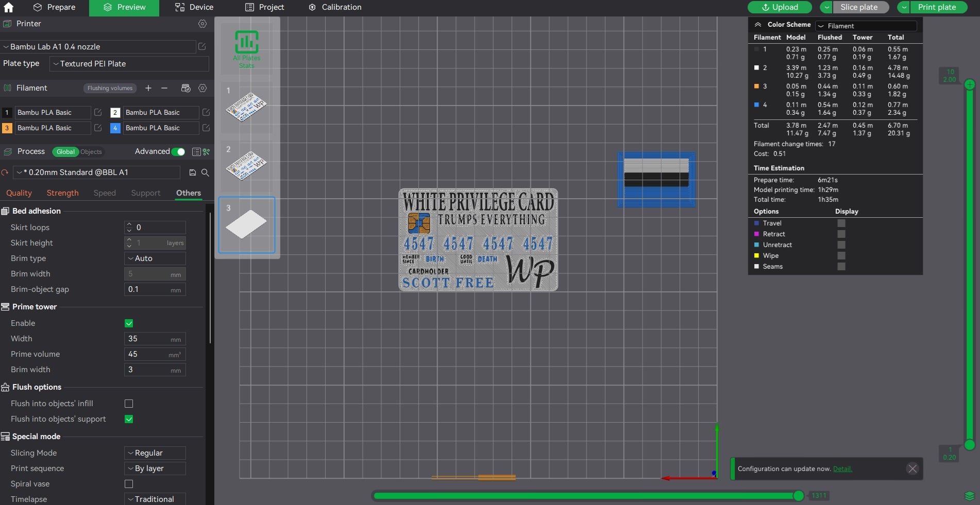980x505 pixels.
Task: Switch to the Project tab
Action: point(265,7)
